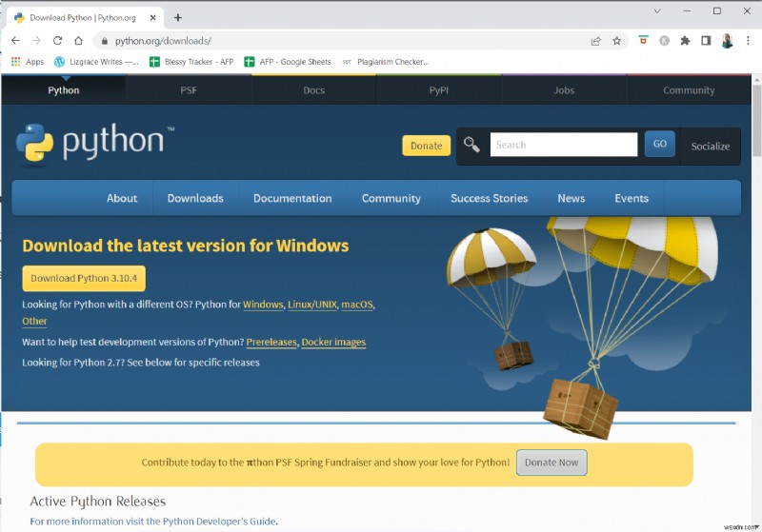The width and height of the screenshot is (762, 532).
Task: Click the tab search chevron in title bar
Action: click(x=657, y=11)
